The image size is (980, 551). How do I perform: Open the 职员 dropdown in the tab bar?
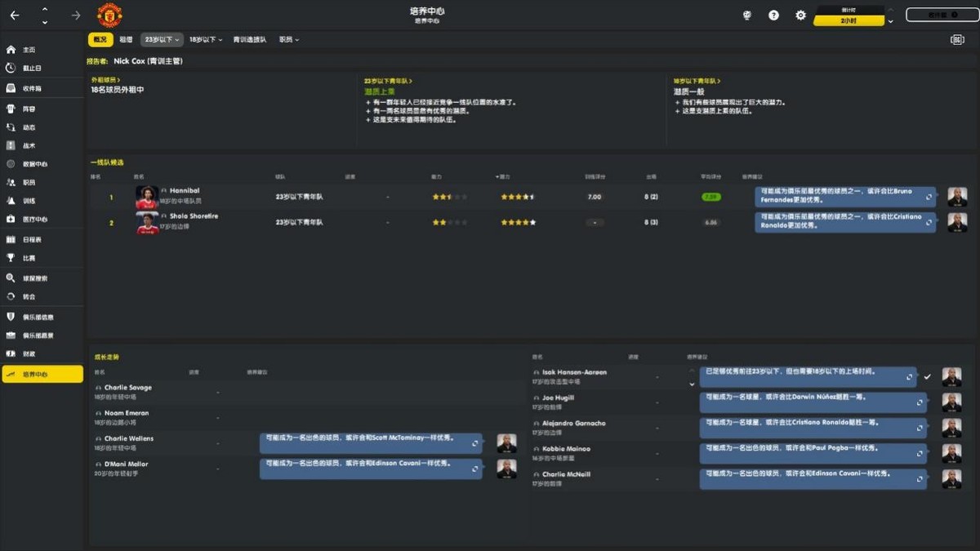[x=289, y=40]
